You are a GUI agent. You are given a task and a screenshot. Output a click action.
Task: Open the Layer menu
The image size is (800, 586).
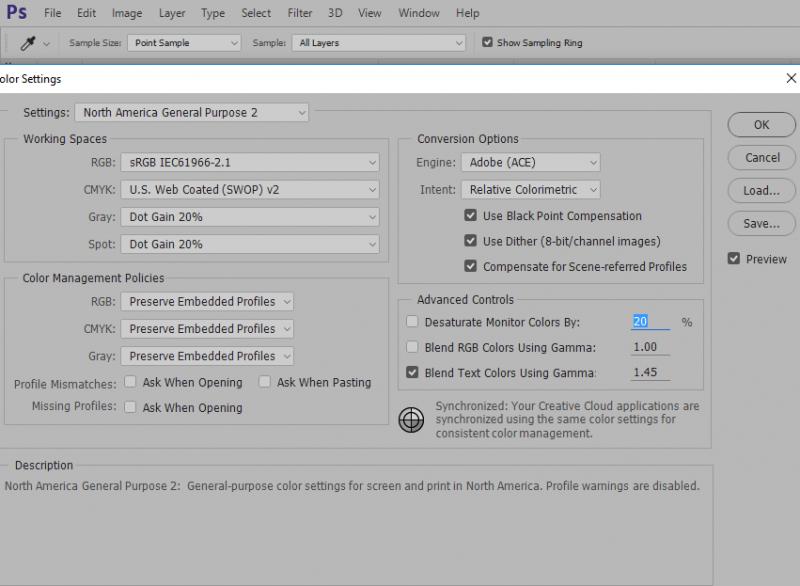click(172, 13)
